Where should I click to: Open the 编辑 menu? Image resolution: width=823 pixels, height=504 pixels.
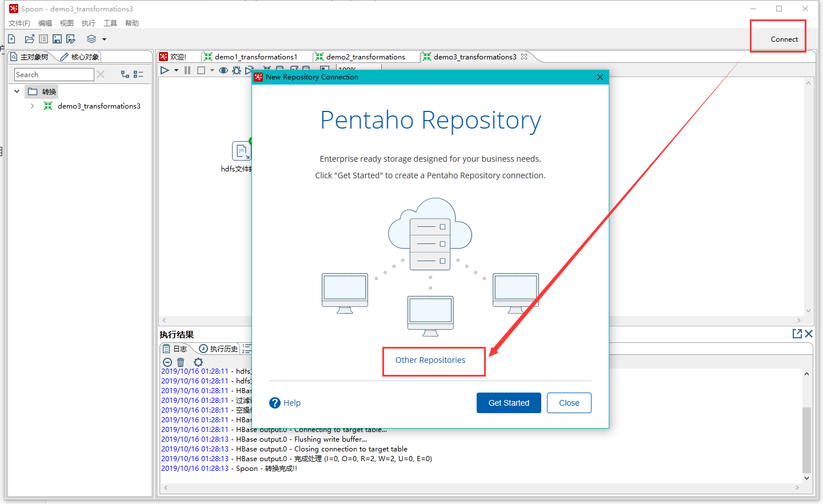(45, 23)
